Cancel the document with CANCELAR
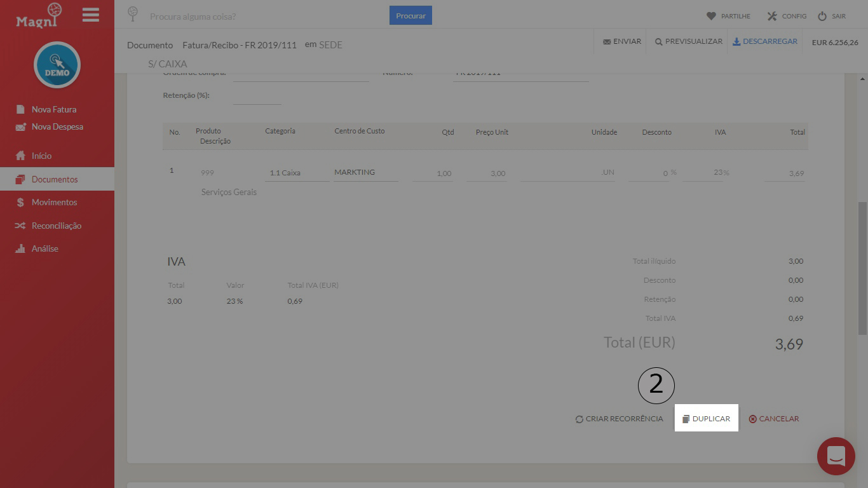This screenshot has width=868, height=488. tap(774, 418)
